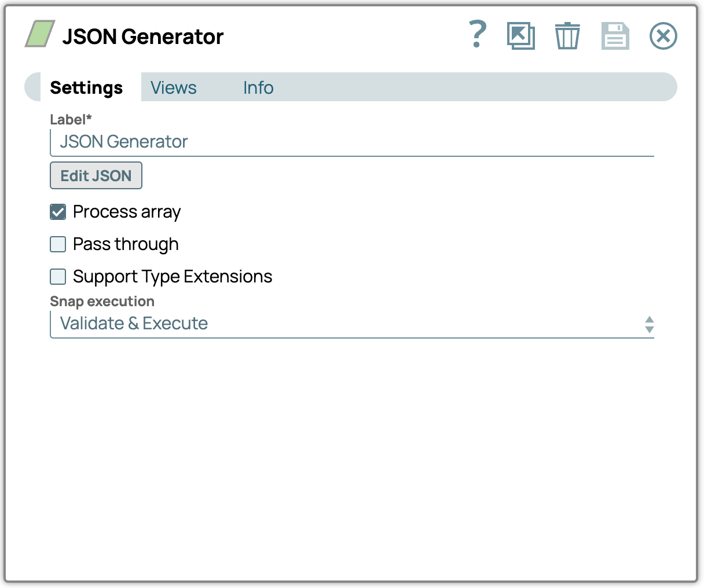This screenshot has width=704, height=588.
Task: Uncheck the Process array checkbox
Action: point(58,212)
